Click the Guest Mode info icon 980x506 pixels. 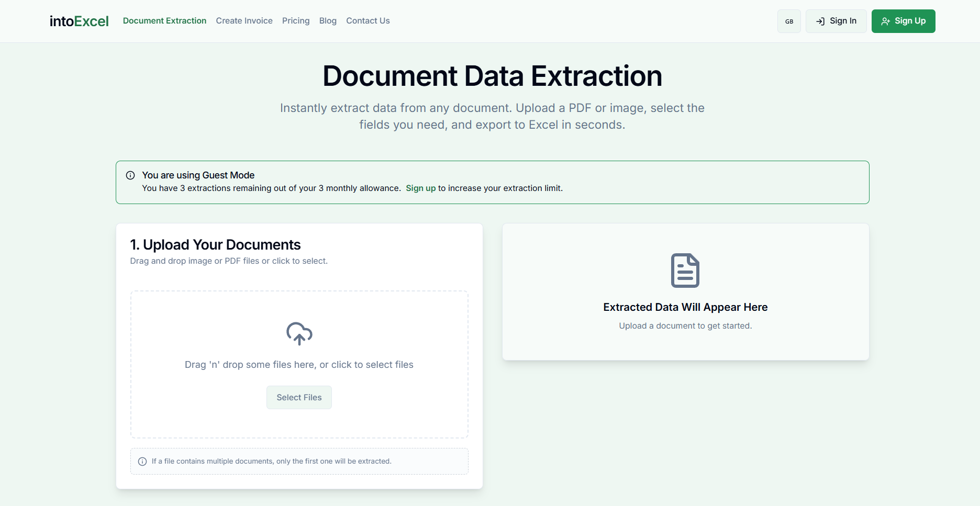(130, 175)
